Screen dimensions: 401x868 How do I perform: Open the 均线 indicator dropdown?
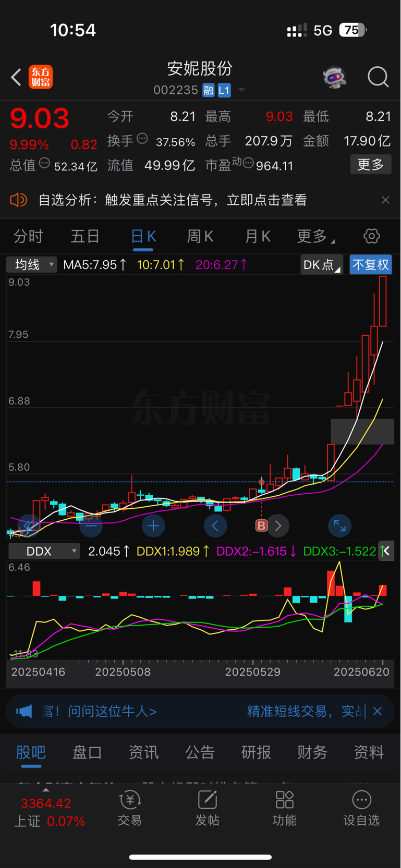tap(31, 265)
